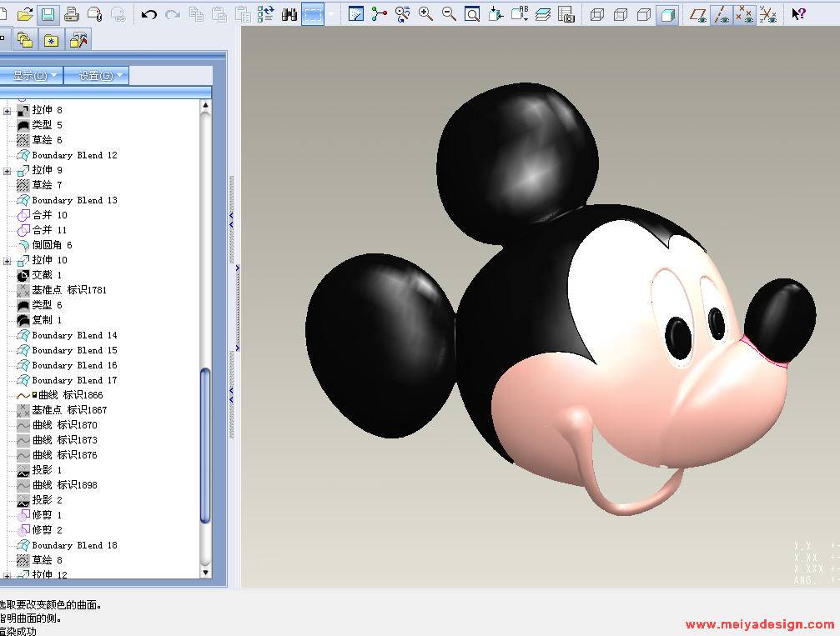Image resolution: width=840 pixels, height=636 pixels.
Task: Click the 交截 1 feature icon
Action: pos(23,275)
